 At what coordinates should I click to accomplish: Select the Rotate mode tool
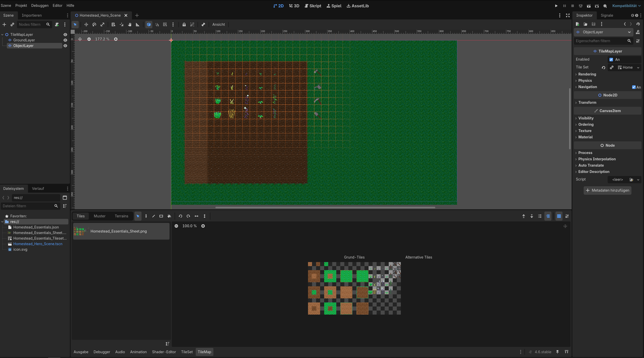(94, 24)
